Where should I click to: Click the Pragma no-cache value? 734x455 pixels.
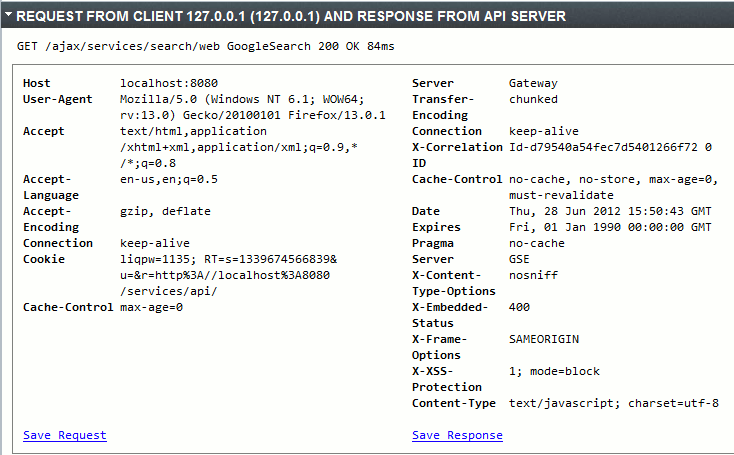click(537, 243)
